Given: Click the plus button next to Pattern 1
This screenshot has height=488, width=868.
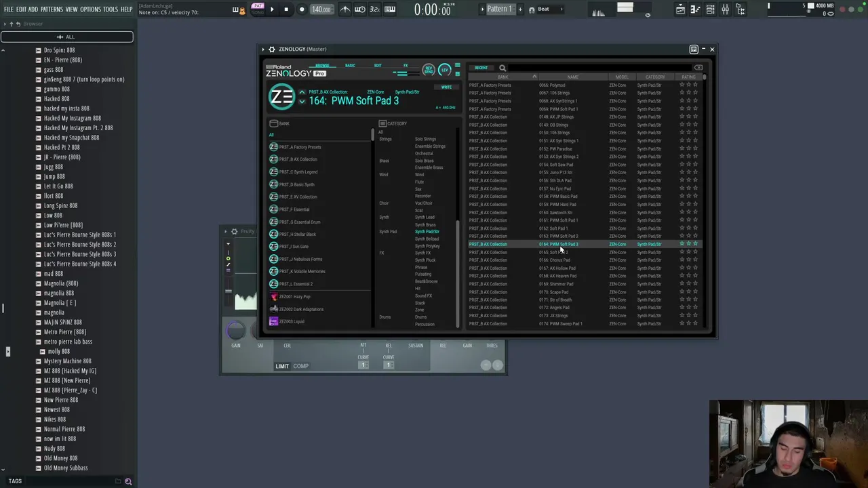Looking at the screenshot, I should tap(521, 9).
